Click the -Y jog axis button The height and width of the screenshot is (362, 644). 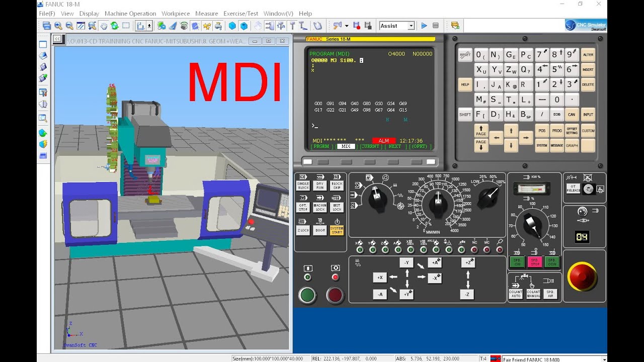click(x=407, y=262)
